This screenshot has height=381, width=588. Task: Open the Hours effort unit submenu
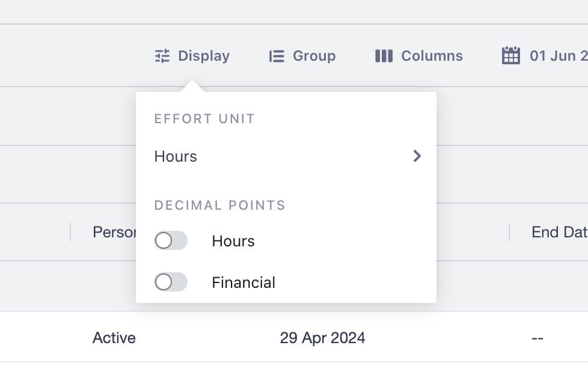point(286,156)
